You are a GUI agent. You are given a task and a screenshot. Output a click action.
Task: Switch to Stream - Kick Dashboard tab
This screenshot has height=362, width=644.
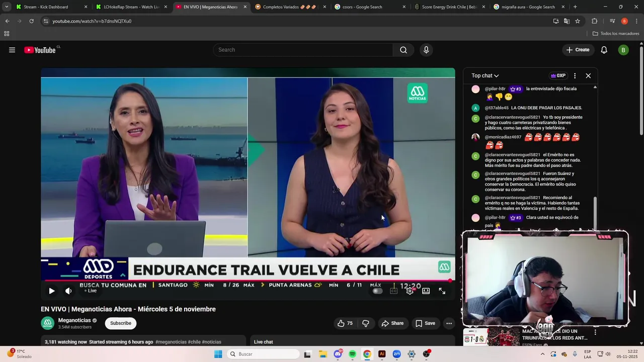[x=51, y=7]
